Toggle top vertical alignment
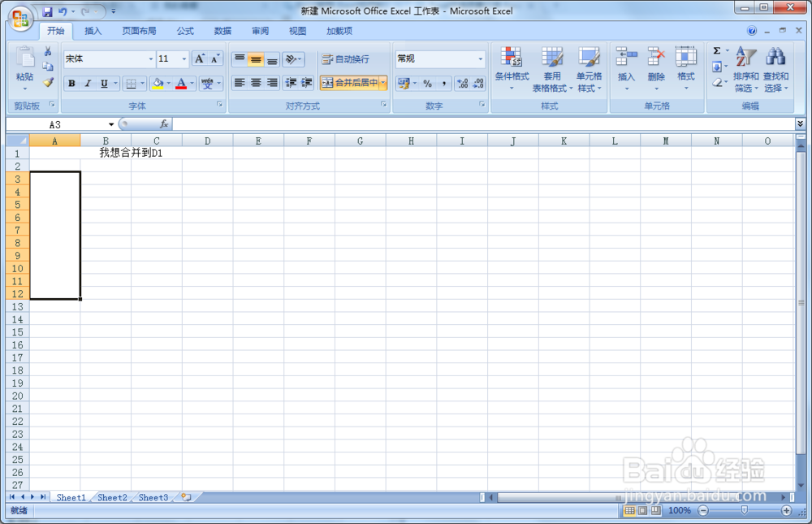This screenshot has height=524, width=812. [x=240, y=58]
